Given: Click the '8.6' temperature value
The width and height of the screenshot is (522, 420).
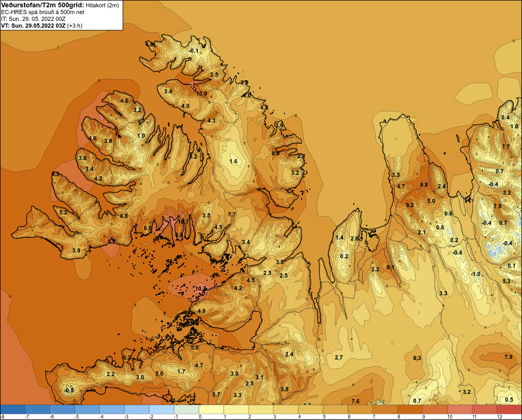Looking at the screenshot, I should pos(276,153).
